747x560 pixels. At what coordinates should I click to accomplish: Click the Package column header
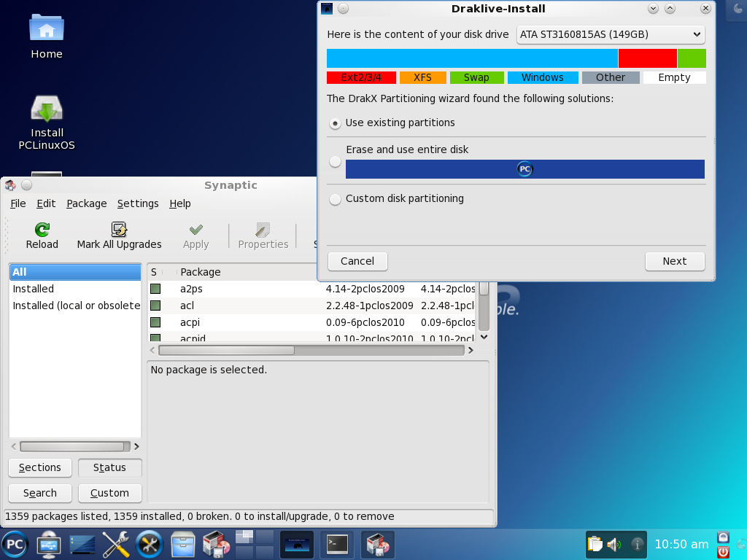201,272
